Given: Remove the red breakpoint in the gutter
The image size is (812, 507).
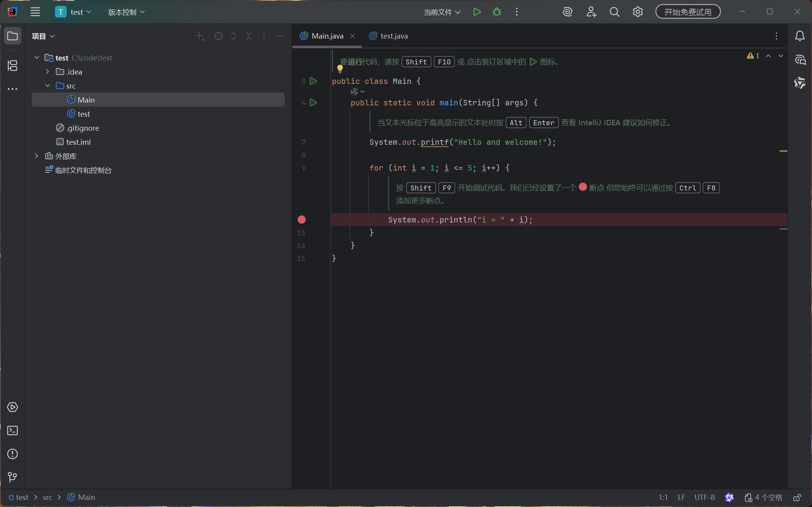Looking at the screenshot, I should pos(301,220).
